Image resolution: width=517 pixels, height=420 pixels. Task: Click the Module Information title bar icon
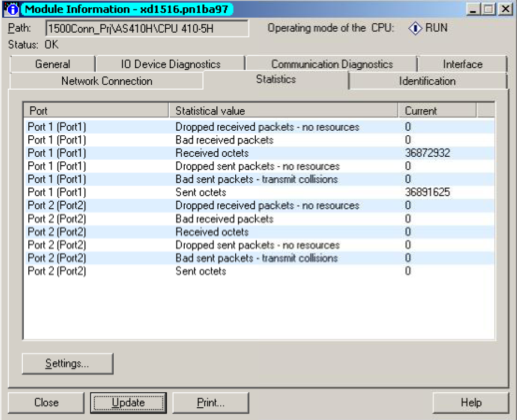pyautogui.click(x=13, y=9)
